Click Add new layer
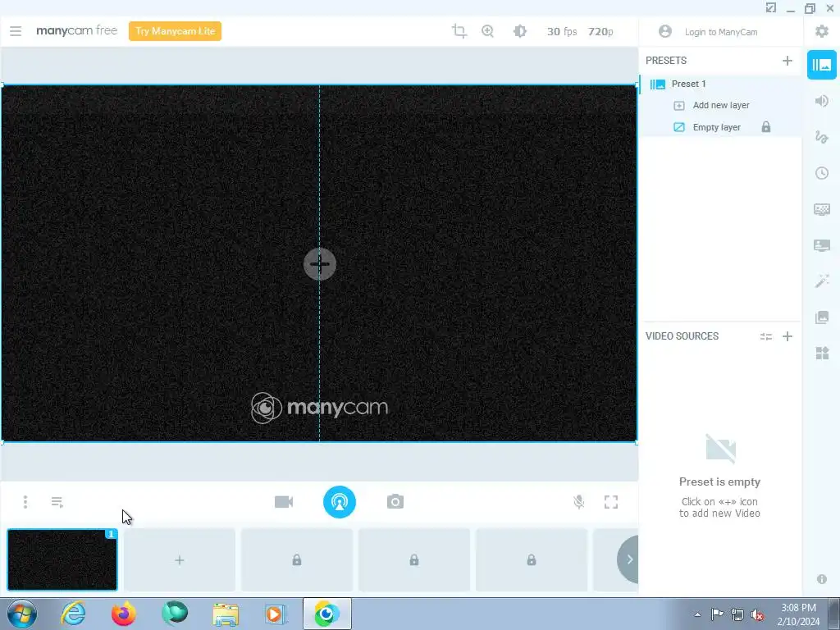 tap(721, 106)
